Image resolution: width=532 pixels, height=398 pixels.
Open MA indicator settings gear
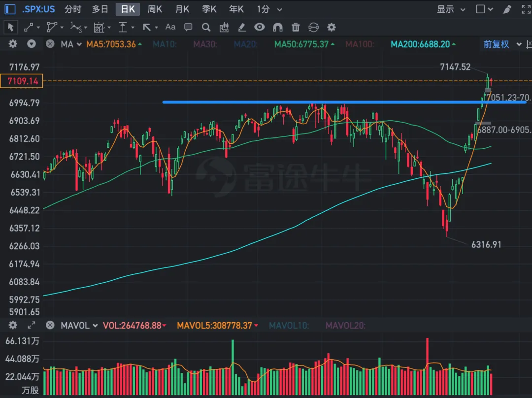[x=13, y=44]
